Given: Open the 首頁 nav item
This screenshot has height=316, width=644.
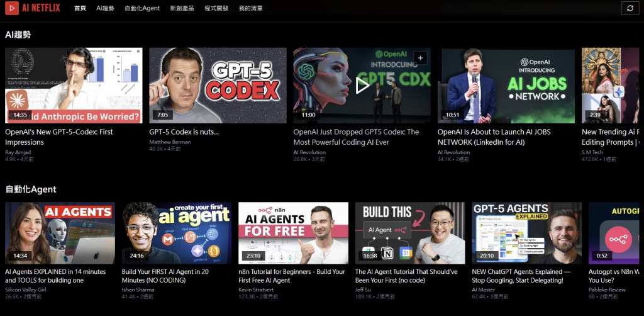Looking at the screenshot, I should click(80, 8).
